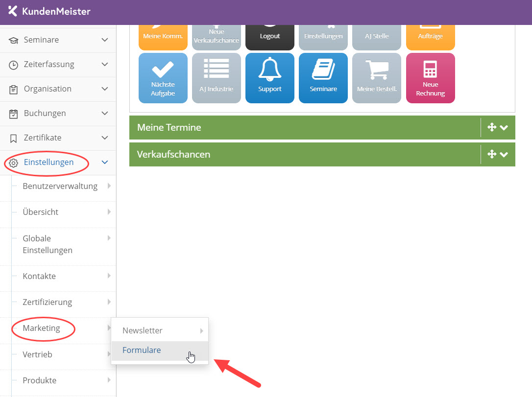
Task: Click the move icon on Meine Termine
Action: [492, 127]
